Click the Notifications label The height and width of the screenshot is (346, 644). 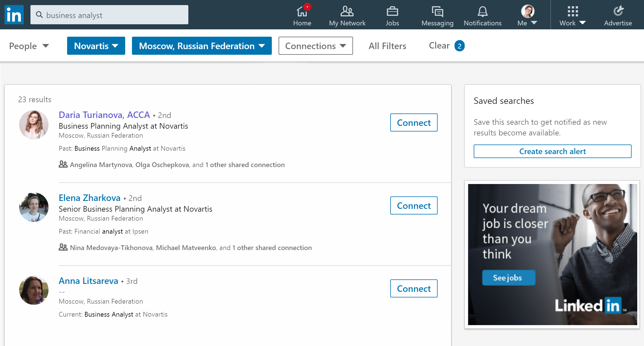tap(482, 23)
